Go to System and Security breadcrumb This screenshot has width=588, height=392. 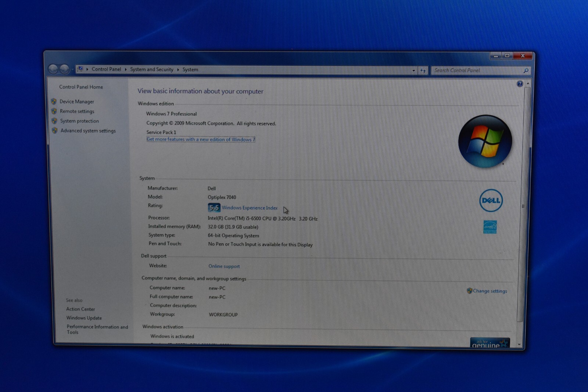[151, 69]
